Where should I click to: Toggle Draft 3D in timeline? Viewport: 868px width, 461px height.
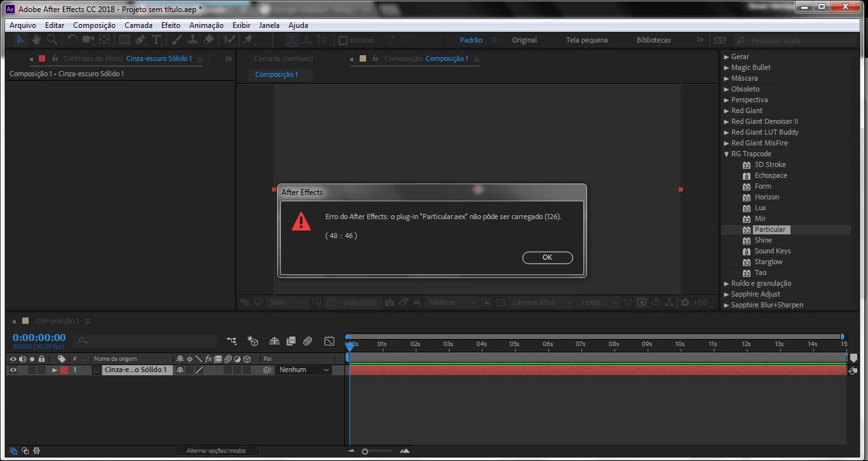pyautogui.click(x=253, y=341)
